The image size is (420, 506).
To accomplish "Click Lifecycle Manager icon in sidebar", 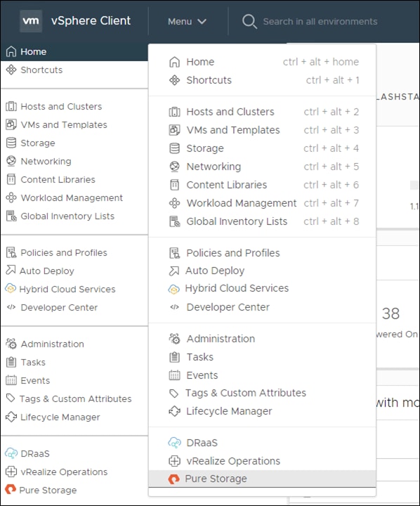I will 11,417.
